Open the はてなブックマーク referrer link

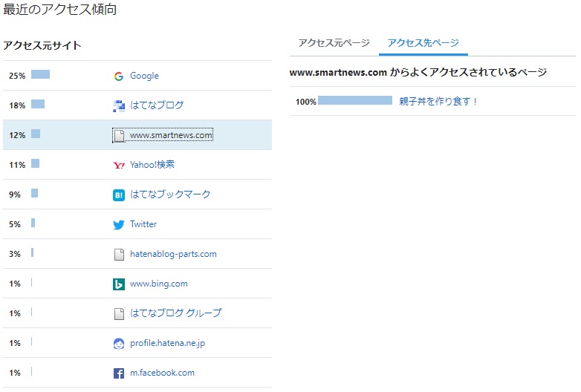[x=170, y=194]
